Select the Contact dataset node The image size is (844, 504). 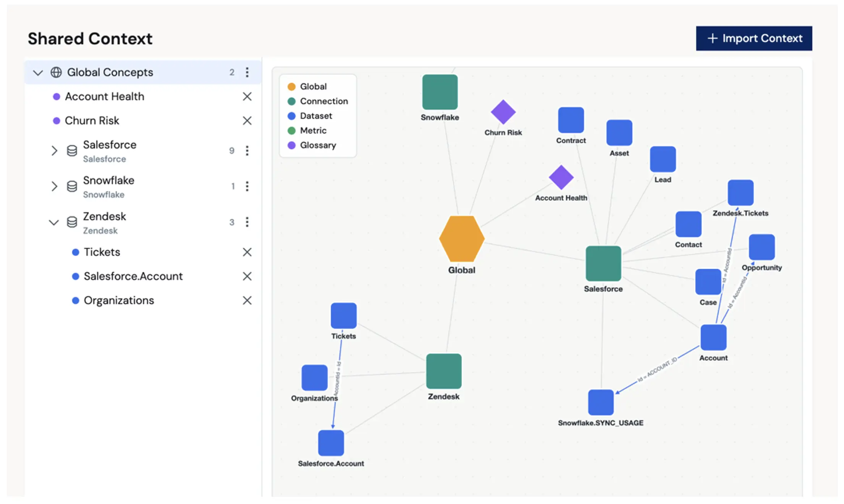689,224
